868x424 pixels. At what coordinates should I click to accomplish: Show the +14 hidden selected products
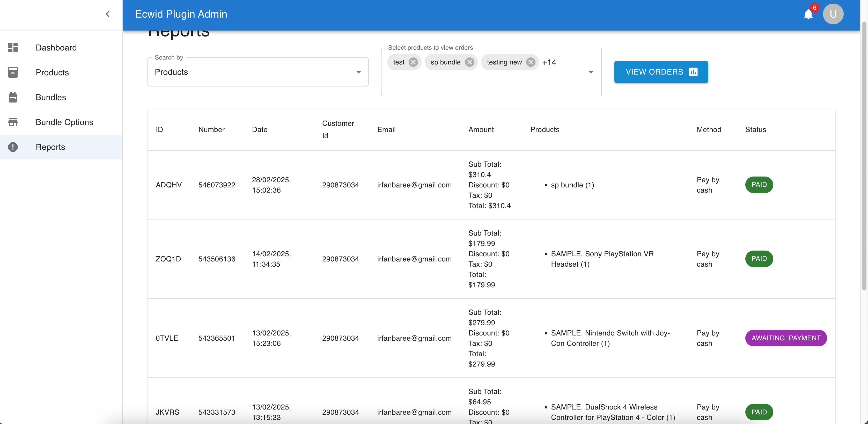click(549, 62)
